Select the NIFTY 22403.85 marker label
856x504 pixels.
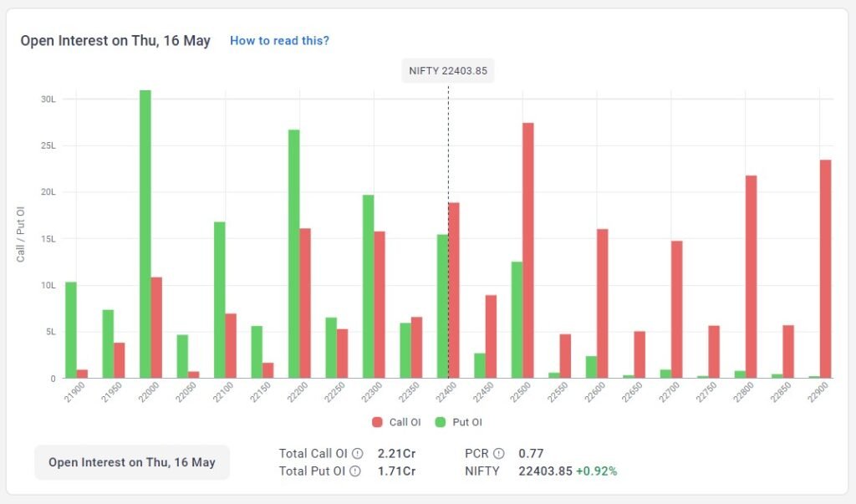pyautogui.click(x=448, y=70)
